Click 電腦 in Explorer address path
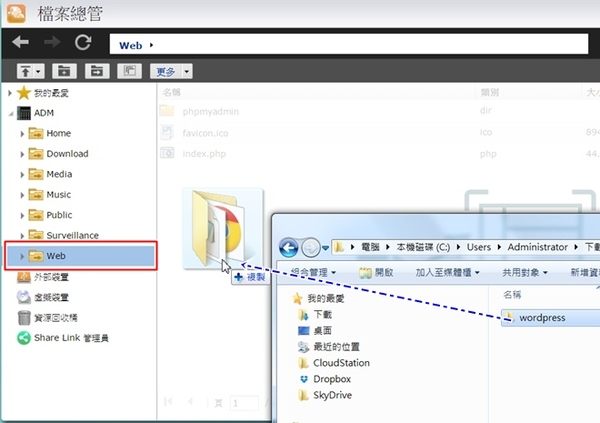 (x=370, y=247)
